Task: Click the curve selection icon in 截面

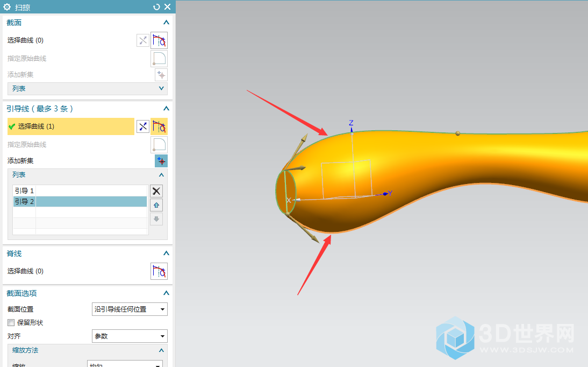Action: point(159,40)
